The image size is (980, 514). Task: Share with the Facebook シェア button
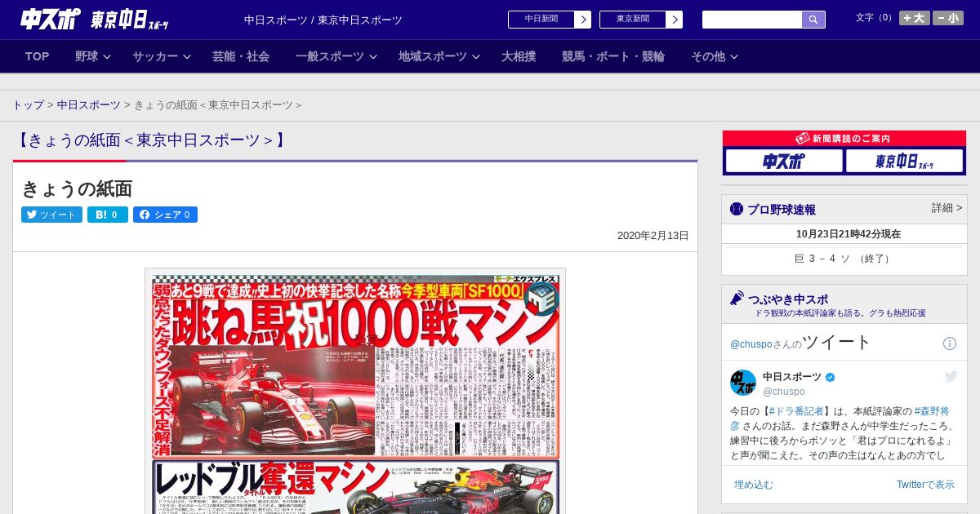165,215
